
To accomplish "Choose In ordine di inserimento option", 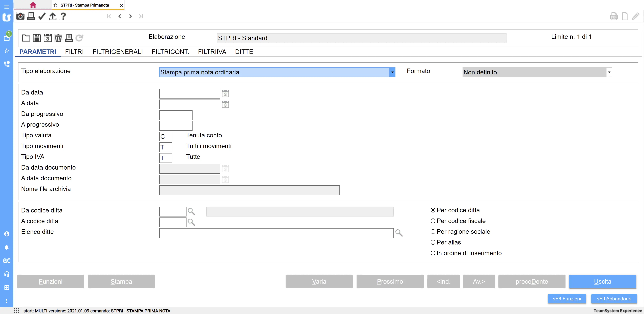I will [x=433, y=253].
